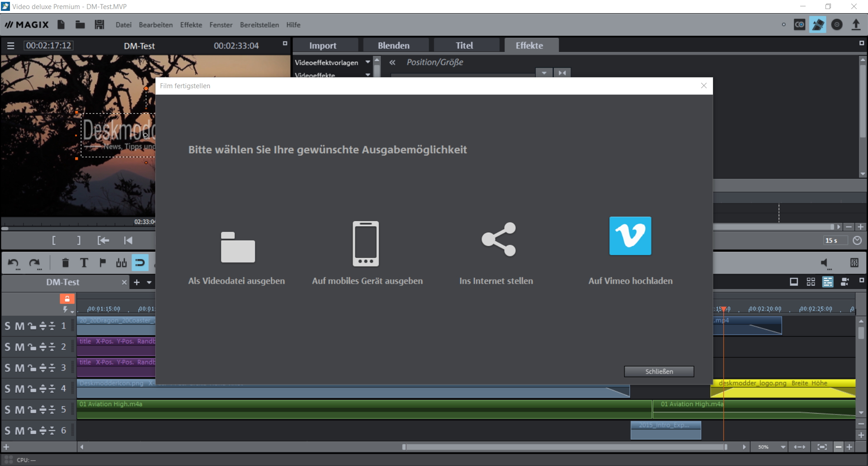Image resolution: width=868 pixels, height=466 pixels.
Task: Click the disc burn icon in the top bar
Action: pos(837,24)
